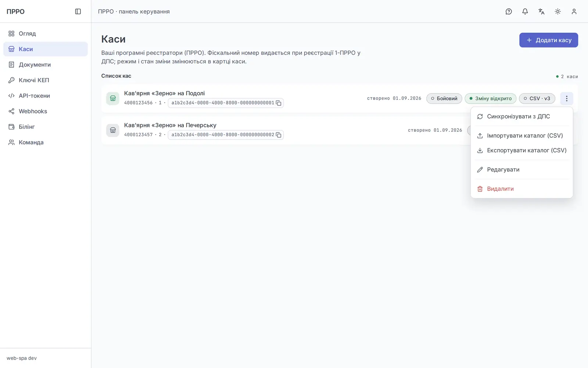Image resolution: width=588 pixels, height=368 pixels.
Task: Open API-токени section
Action: (46, 96)
